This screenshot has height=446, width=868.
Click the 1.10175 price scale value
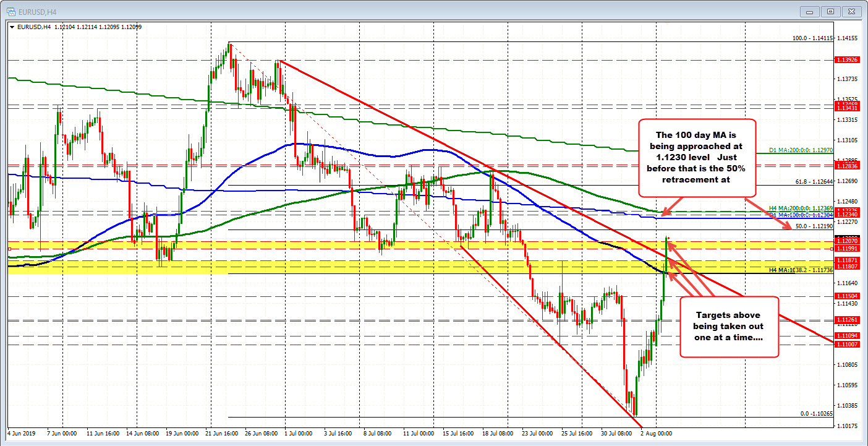[x=846, y=426]
